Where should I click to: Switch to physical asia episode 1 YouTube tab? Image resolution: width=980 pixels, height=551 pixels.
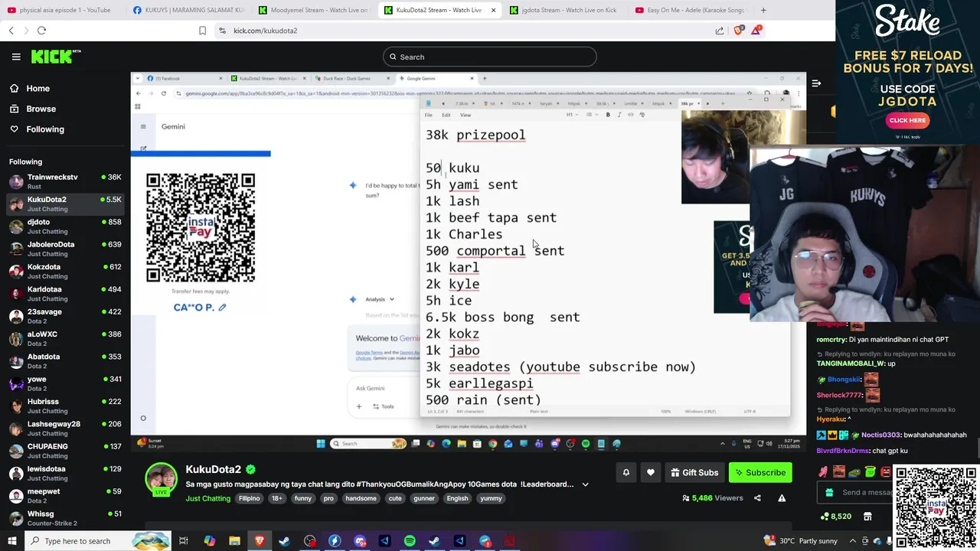click(x=60, y=10)
